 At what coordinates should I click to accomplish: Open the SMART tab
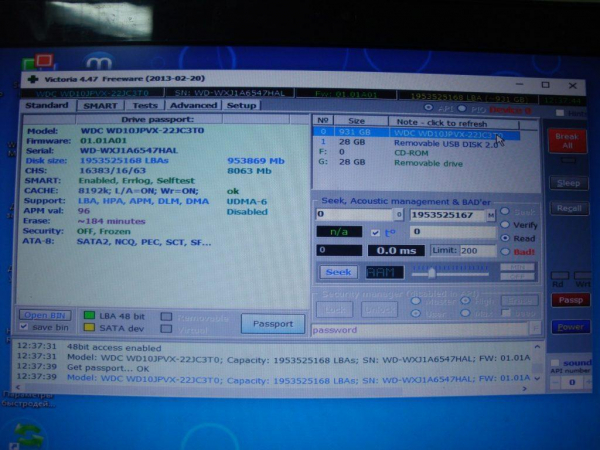(x=100, y=106)
